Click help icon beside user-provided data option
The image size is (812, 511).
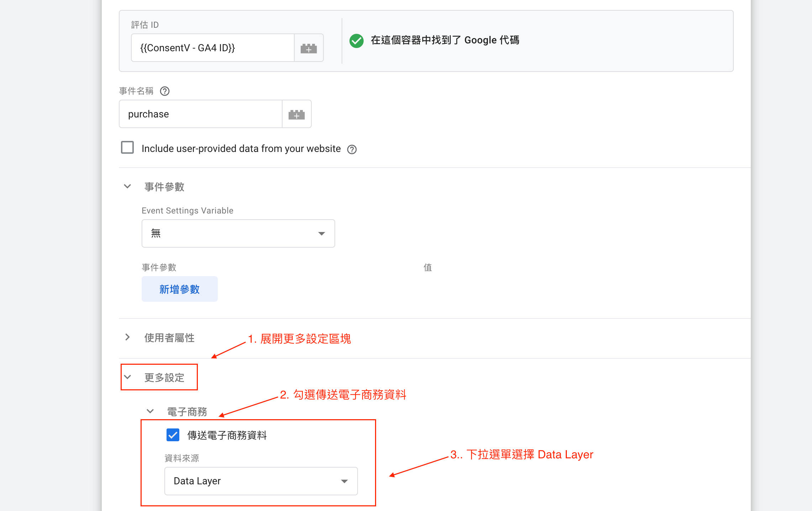tap(352, 149)
